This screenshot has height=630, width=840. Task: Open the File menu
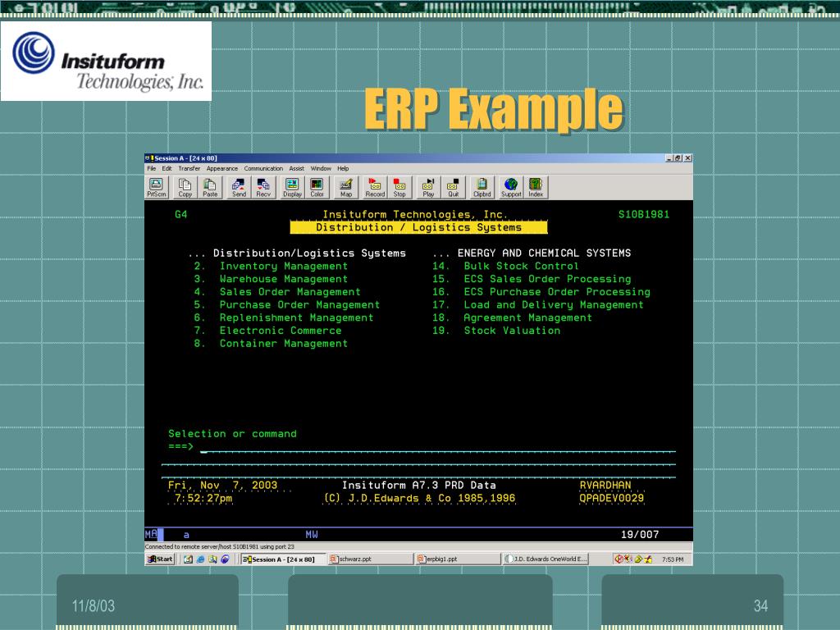(152, 168)
